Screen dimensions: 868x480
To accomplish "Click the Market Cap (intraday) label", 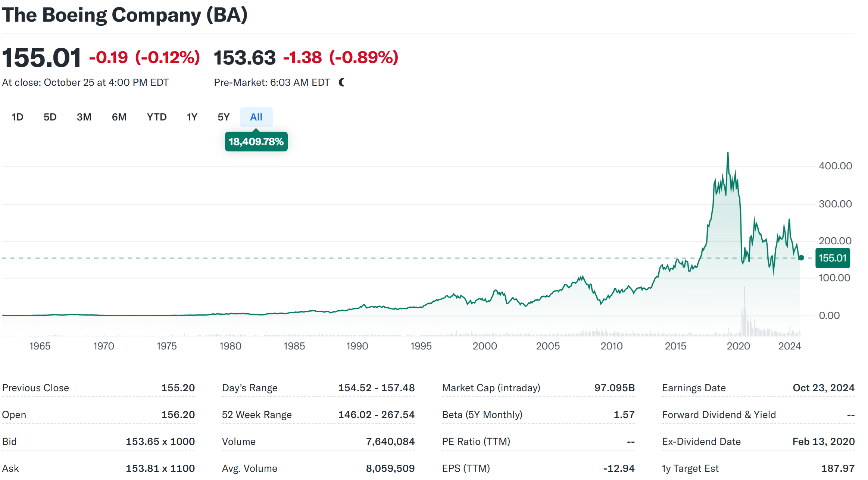I will coord(491,388).
